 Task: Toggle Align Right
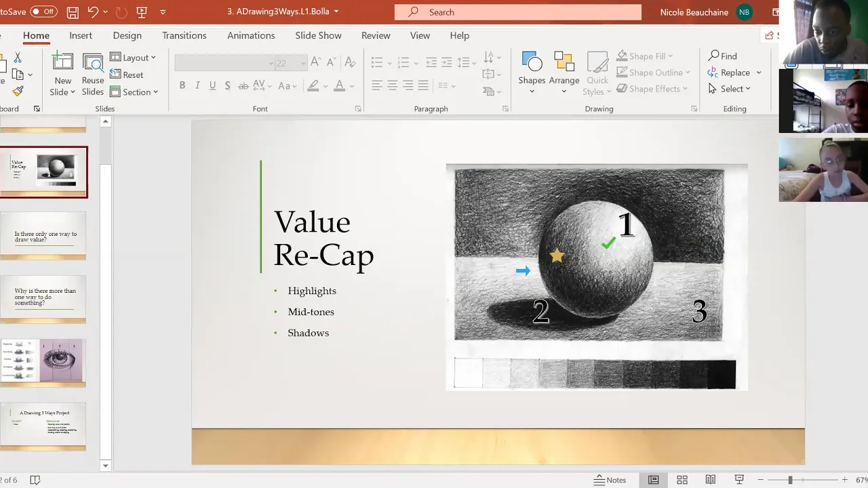coord(408,85)
